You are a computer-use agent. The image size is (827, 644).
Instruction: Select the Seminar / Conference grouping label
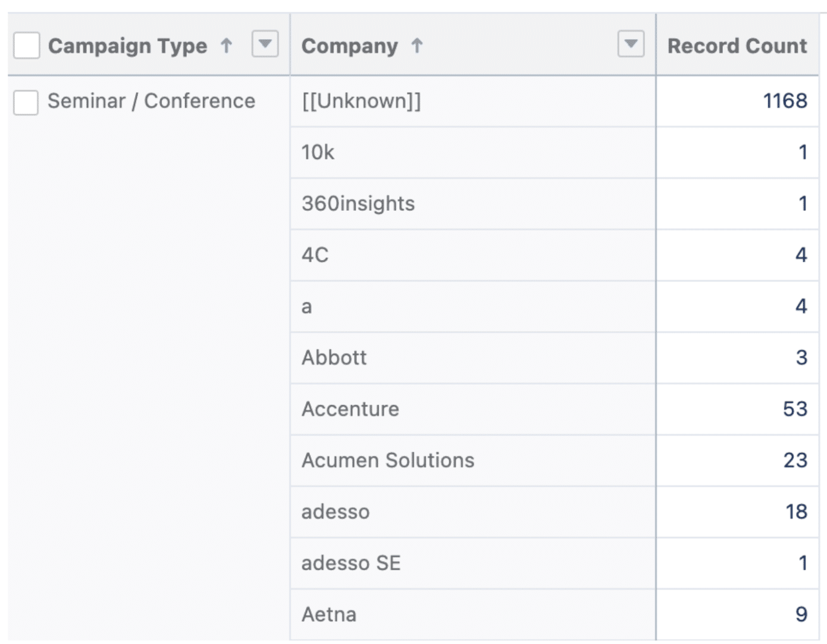[152, 101]
